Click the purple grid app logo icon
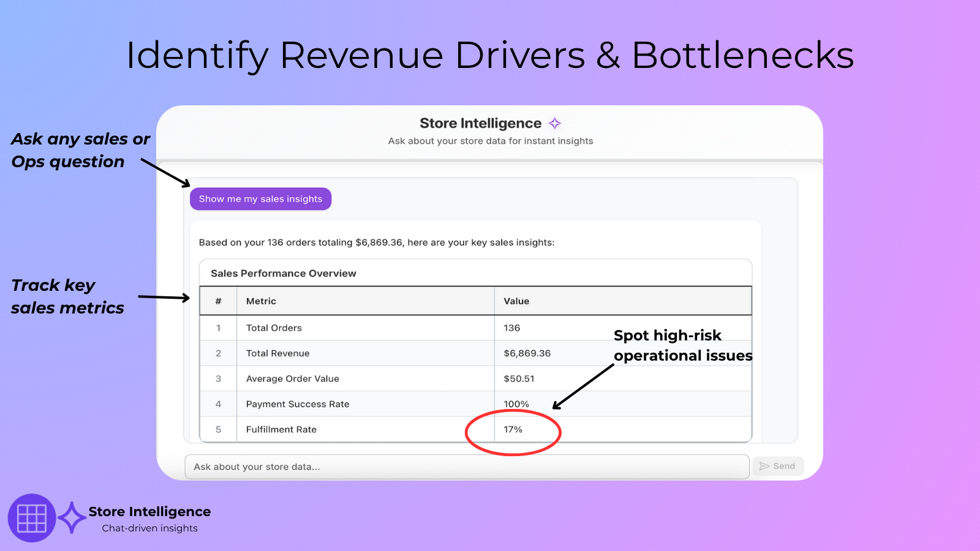Screen dimensions: 980x551 pyautogui.click(x=32, y=518)
